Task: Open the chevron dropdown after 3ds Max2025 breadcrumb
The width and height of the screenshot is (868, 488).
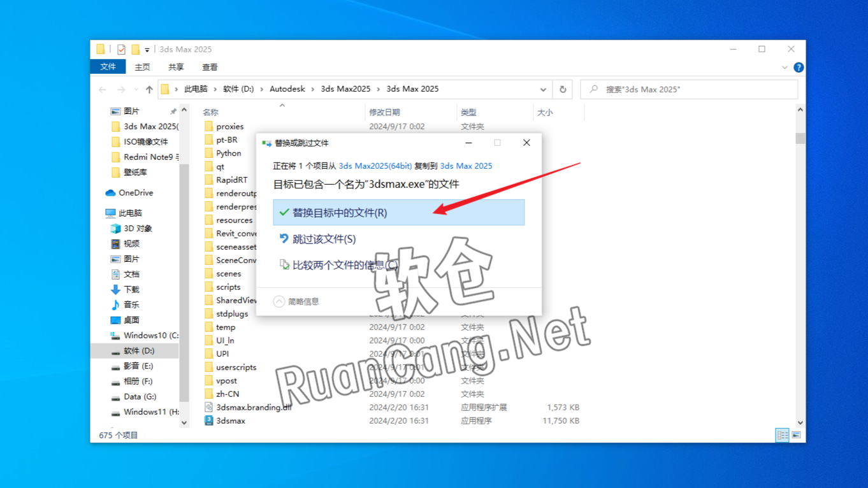Action: click(379, 89)
